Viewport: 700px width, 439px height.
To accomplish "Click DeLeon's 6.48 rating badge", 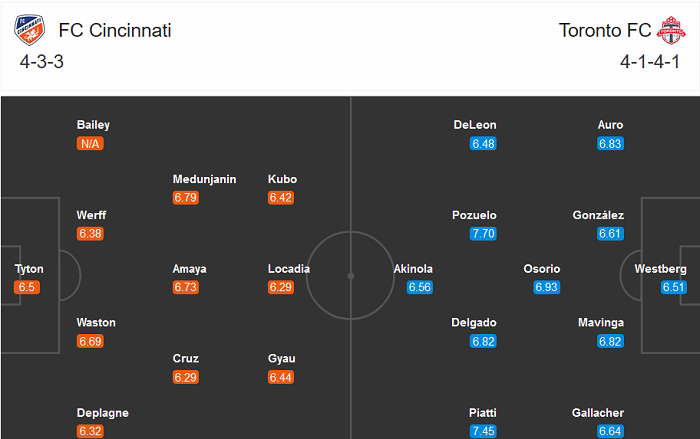I will pos(483,144).
